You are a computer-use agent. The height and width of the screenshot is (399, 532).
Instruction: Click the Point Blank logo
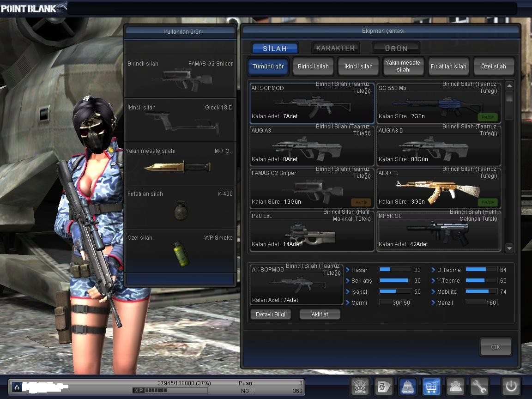click(33, 7)
